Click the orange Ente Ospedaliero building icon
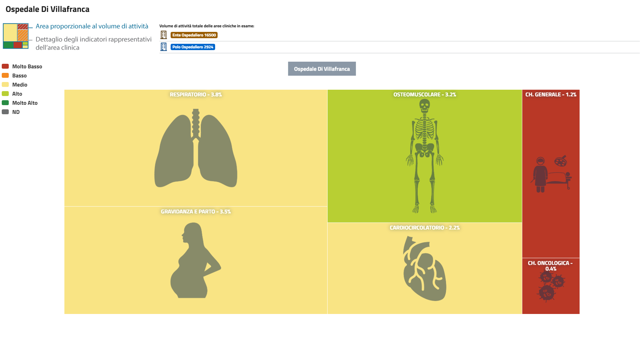 pos(164,35)
